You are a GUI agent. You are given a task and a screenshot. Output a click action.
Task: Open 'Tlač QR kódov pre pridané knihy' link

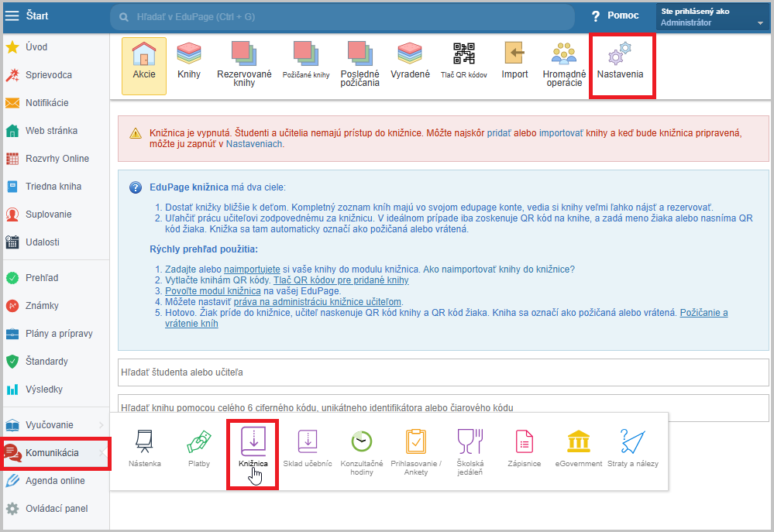coord(341,280)
